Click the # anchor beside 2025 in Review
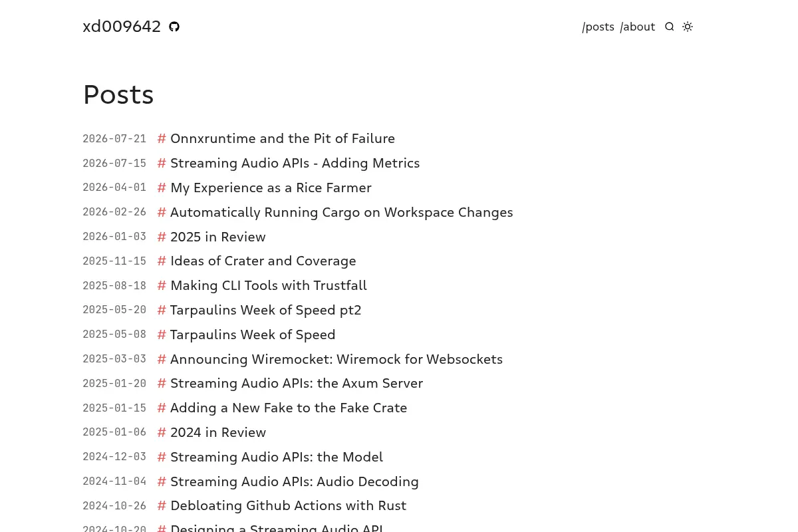Viewport: 798px width, 532px height. tap(162, 237)
